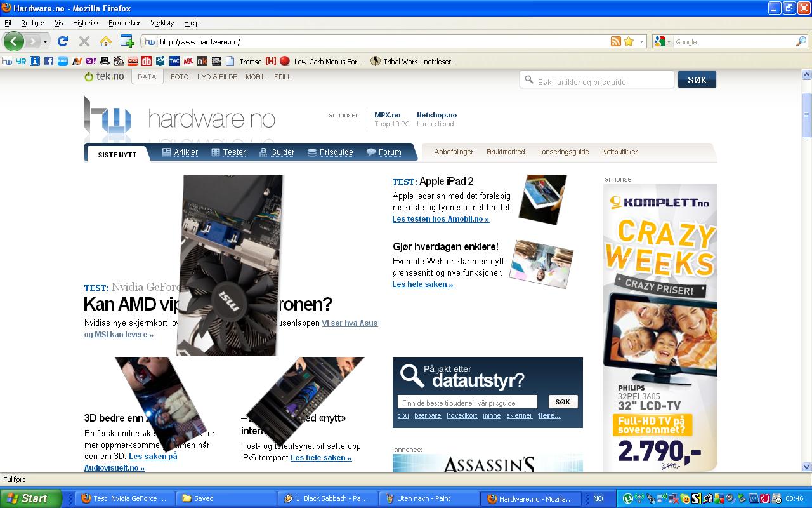
Task: Open the Bokmerker menu
Action: coord(124,23)
